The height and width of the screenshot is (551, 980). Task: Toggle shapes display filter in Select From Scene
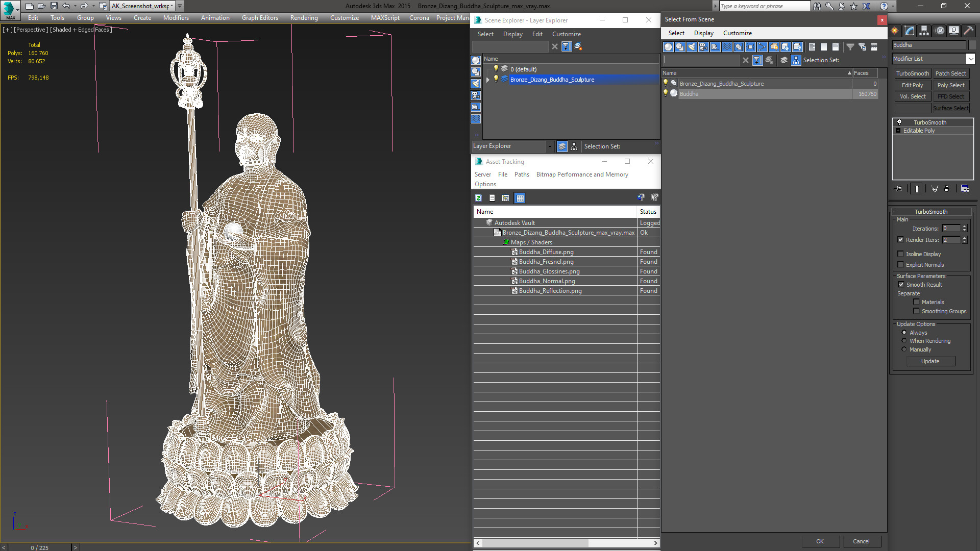click(680, 47)
